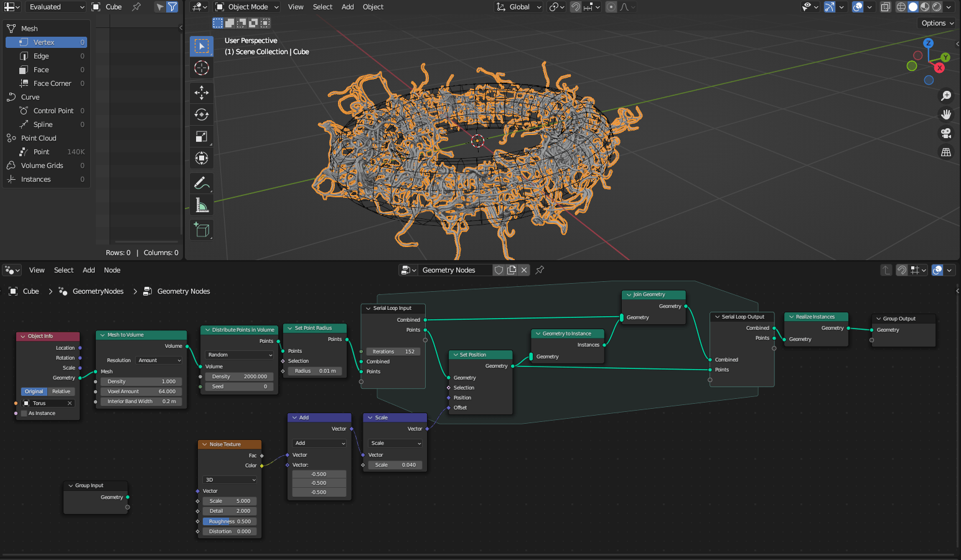Viewport: 961px width, 560px height.
Task: Toggle X-Ray mode in the viewport
Action: [886, 7]
